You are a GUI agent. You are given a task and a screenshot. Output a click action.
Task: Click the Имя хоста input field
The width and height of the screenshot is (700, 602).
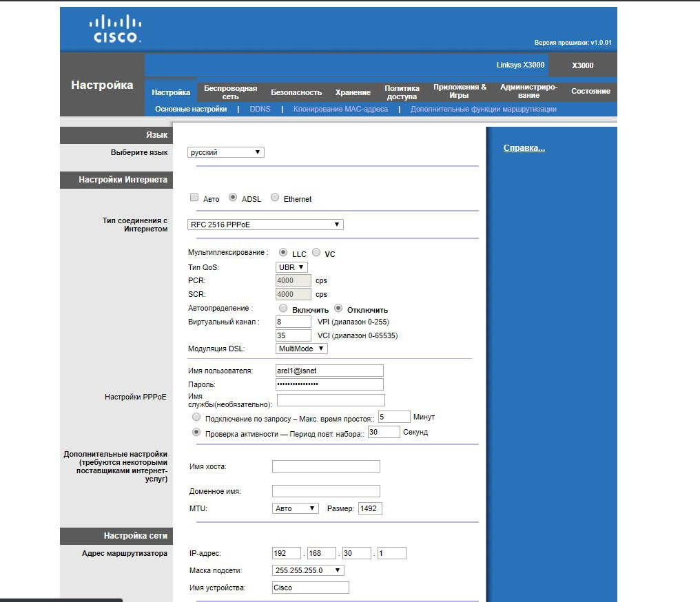[x=326, y=466]
